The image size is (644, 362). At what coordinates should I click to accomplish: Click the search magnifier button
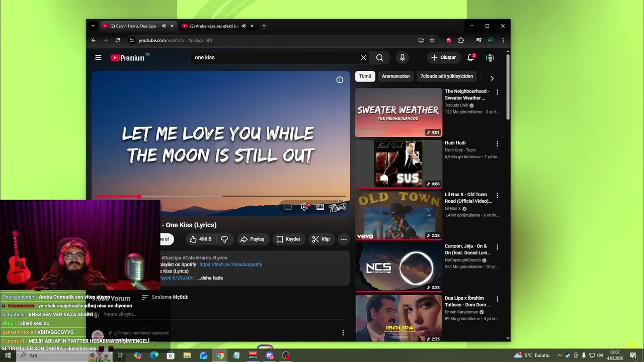tap(380, 58)
